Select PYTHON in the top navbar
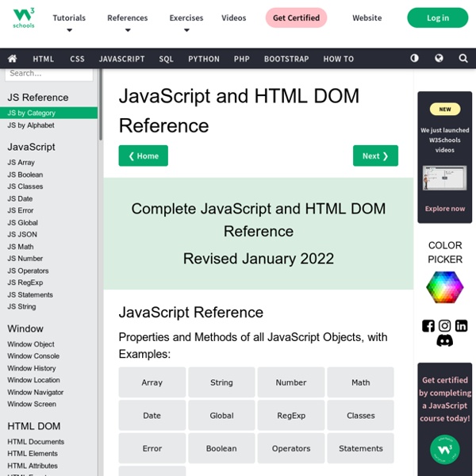This screenshot has width=476, height=476. [x=204, y=59]
